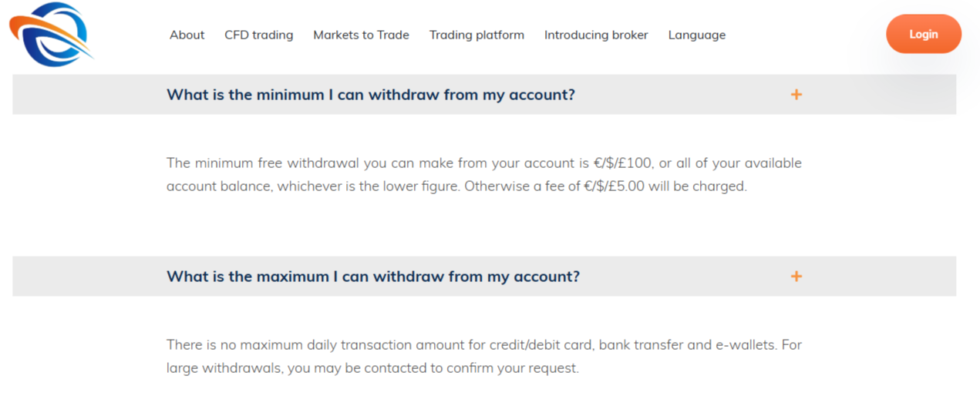Expand minimum withdrawal question via plus icon
This screenshot has height=416, width=980.
click(796, 95)
